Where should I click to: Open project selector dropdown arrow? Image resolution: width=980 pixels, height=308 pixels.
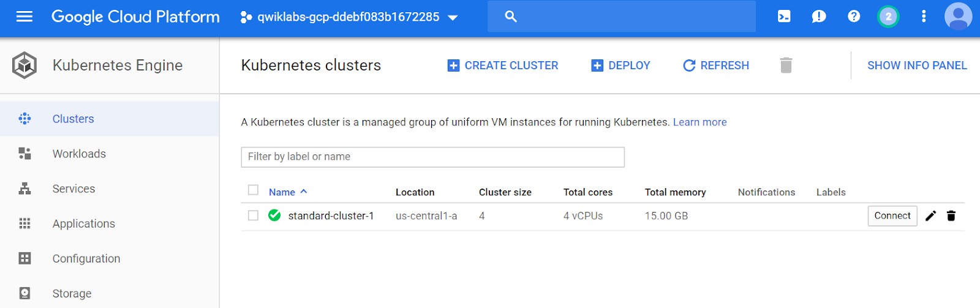[453, 18]
